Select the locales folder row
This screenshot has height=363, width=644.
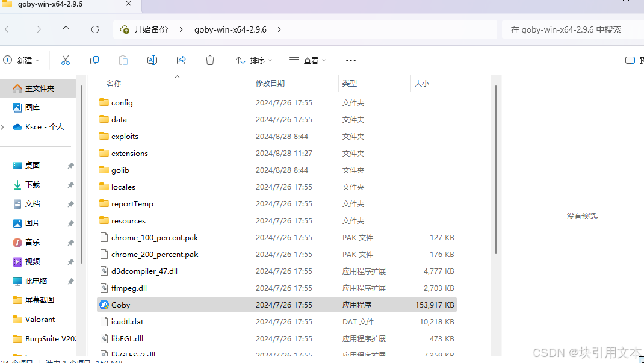tap(277, 187)
